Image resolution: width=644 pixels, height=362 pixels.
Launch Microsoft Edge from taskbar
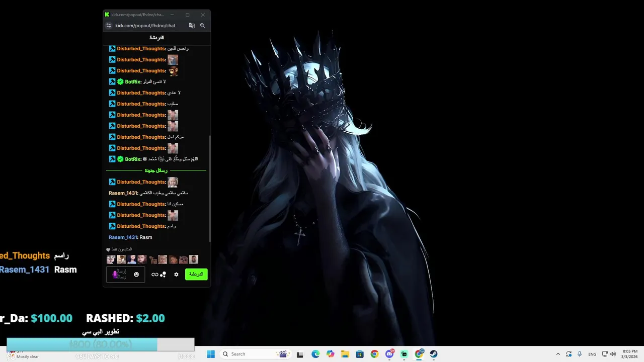(x=315, y=354)
